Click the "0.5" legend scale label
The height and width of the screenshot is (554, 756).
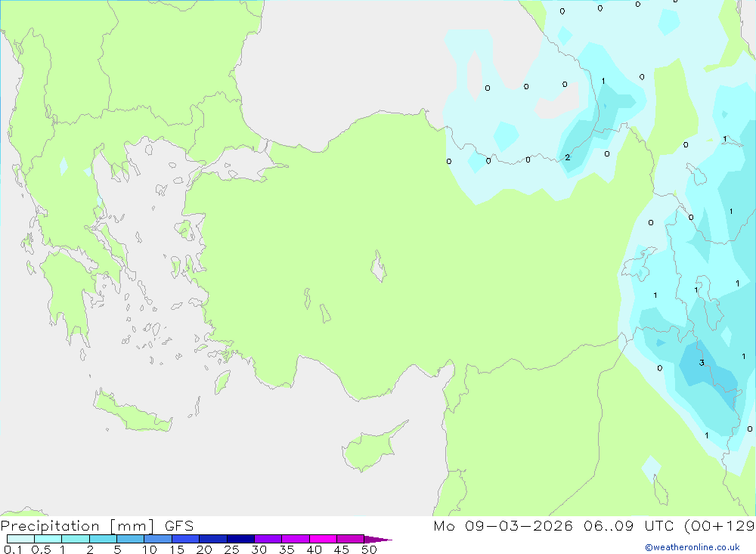click(41, 549)
